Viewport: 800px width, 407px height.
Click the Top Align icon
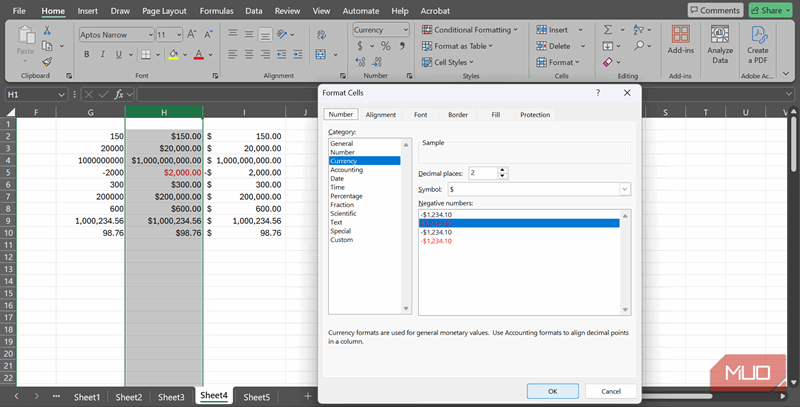pyautogui.click(x=233, y=34)
